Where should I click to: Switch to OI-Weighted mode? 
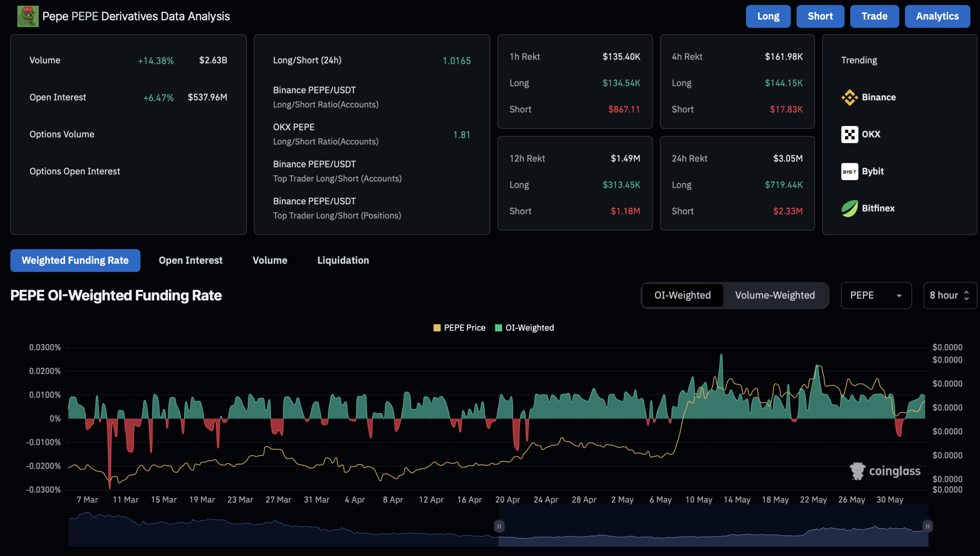coord(682,295)
